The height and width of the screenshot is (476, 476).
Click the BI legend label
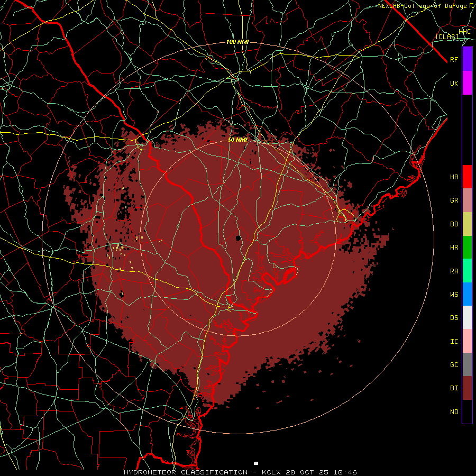click(x=454, y=388)
